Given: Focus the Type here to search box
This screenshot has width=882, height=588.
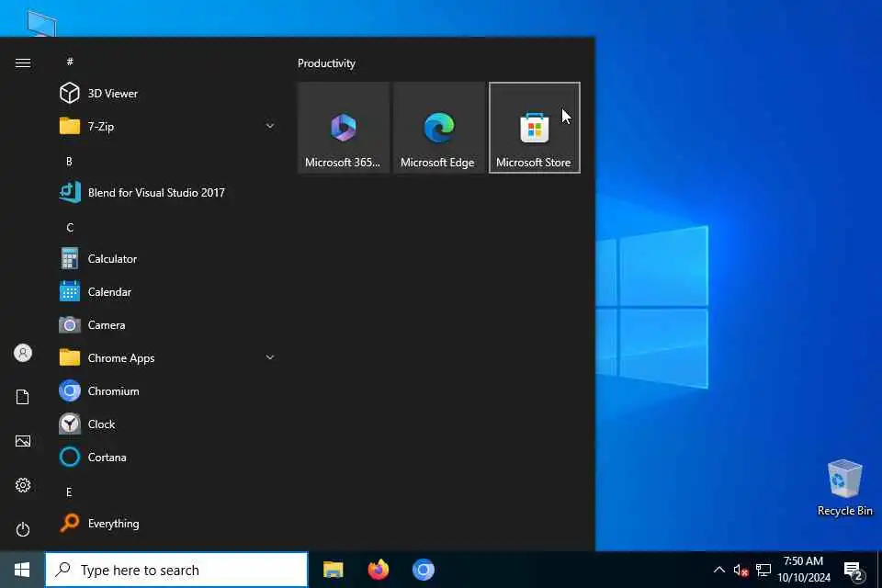Looking at the screenshot, I should tap(176, 570).
